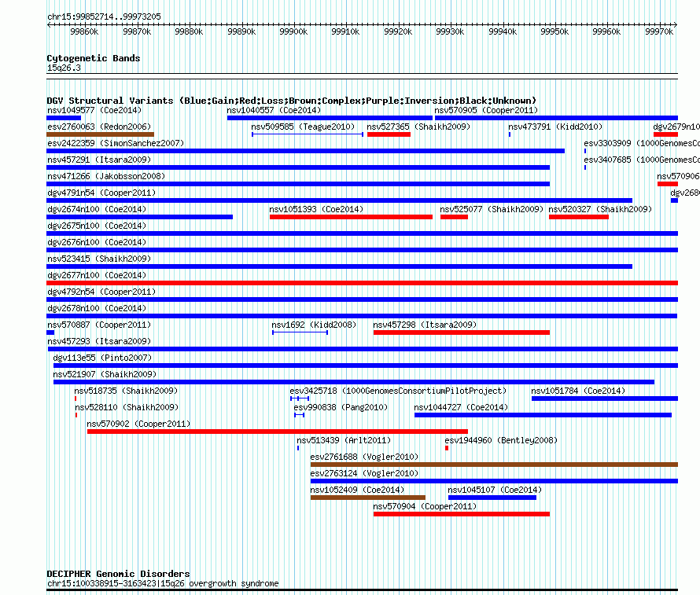Click the red nsv527365 (Shaikh2009) bar
Image resolution: width=700 pixels, height=595 pixels.
389,134
